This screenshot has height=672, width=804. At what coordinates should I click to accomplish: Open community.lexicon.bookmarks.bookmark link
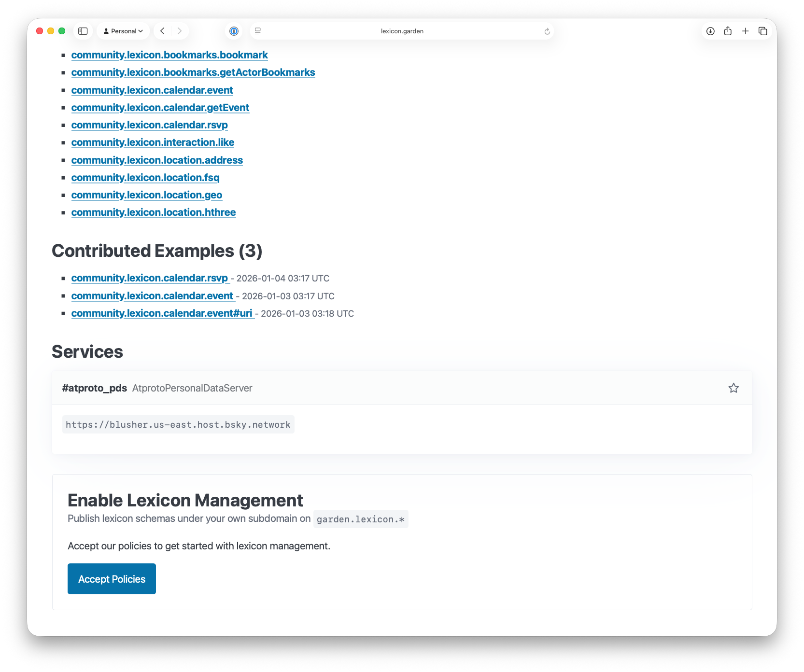point(169,55)
